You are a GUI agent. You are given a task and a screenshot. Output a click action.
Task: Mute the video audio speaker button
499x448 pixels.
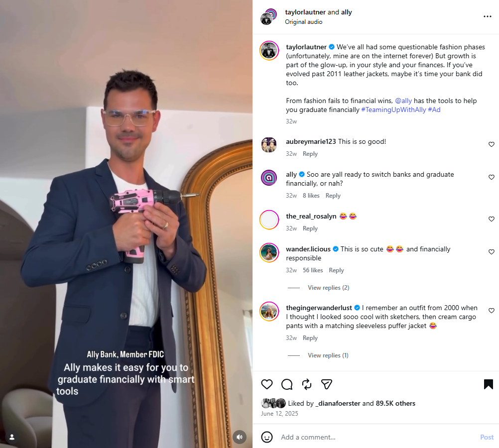pyautogui.click(x=240, y=437)
